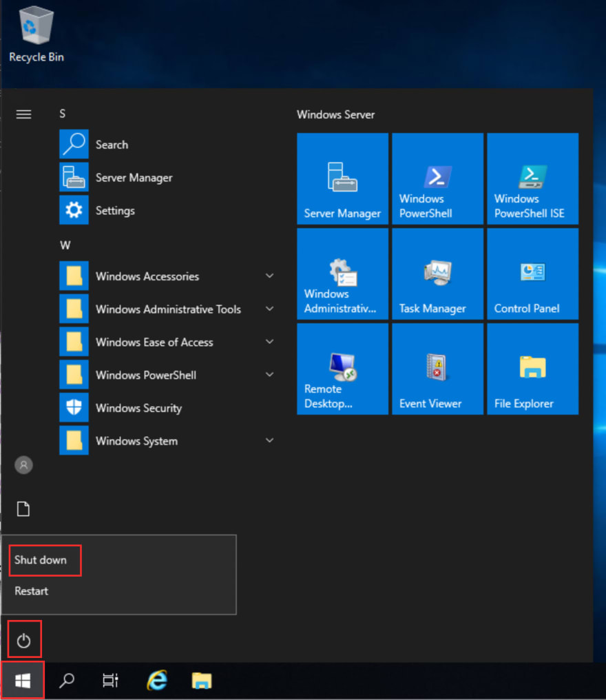Select Restart from the power menu

[x=118, y=590]
